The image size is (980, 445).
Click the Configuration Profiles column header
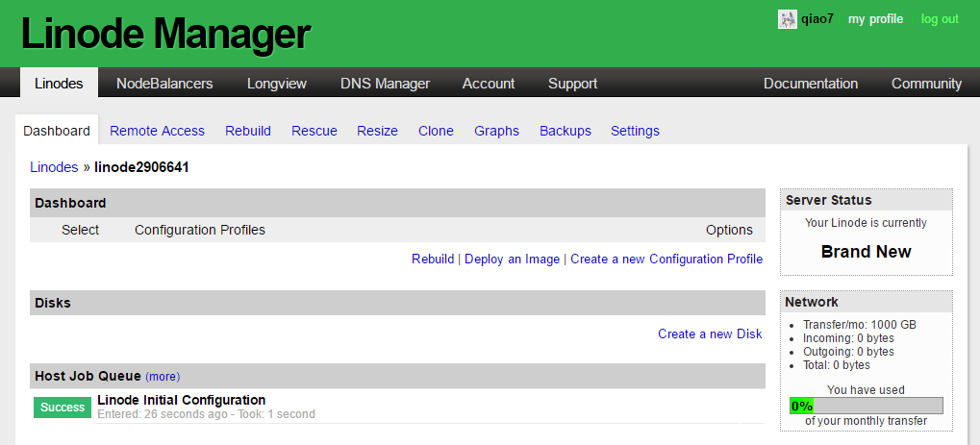coord(200,230)
